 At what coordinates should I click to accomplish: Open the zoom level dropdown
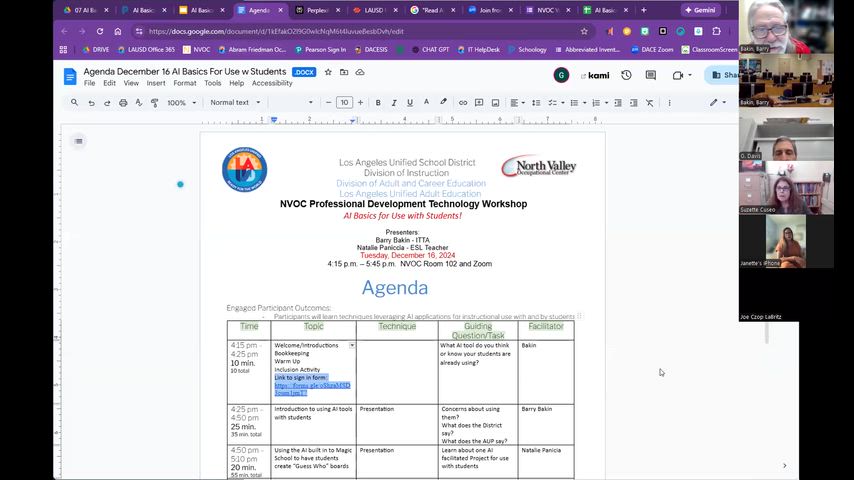click(x=181, y=102)
